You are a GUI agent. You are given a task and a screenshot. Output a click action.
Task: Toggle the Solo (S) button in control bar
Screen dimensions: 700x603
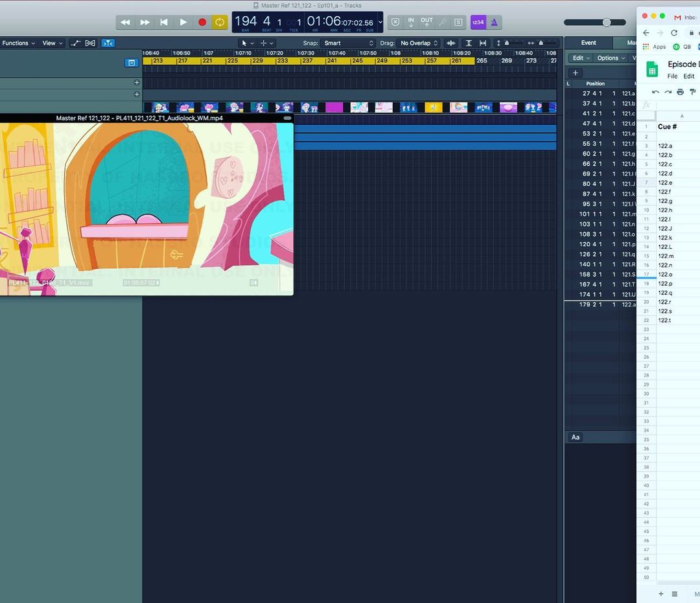458,22
